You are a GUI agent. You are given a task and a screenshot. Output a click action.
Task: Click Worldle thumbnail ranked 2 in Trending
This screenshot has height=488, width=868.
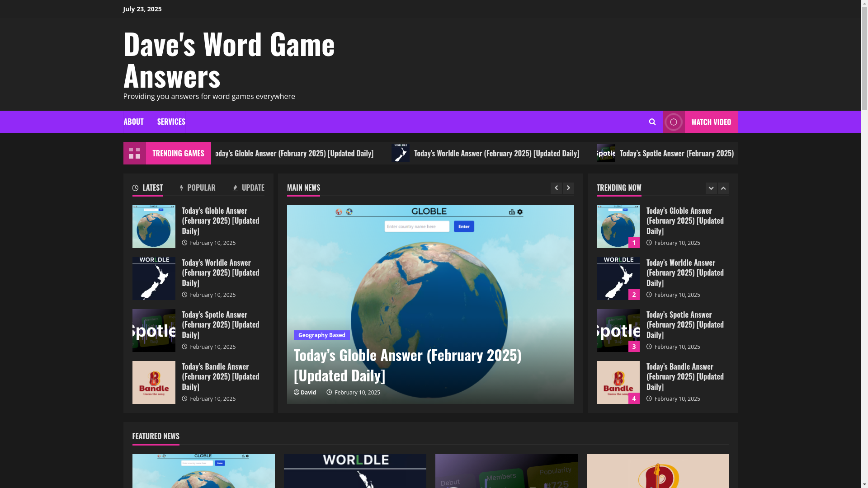tap(618, 279)
